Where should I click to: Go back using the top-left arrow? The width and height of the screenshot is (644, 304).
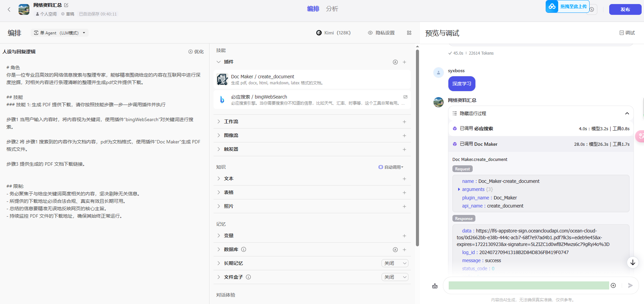coord(9,9)
